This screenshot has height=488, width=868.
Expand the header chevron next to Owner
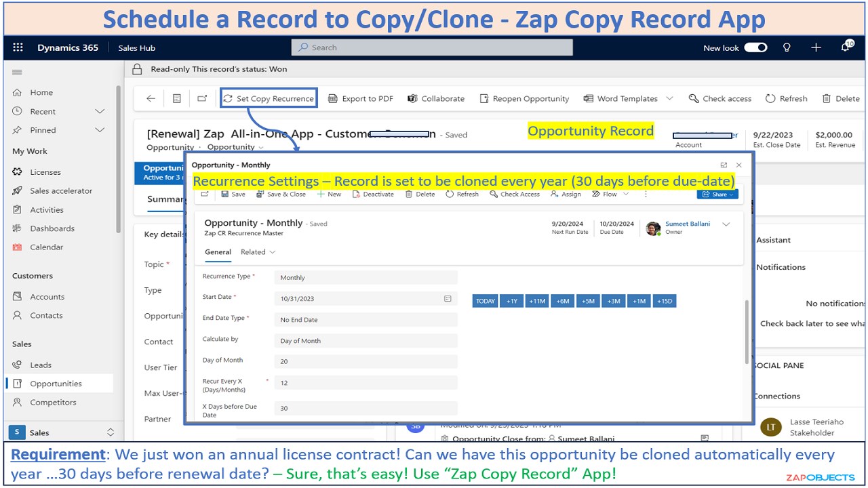pyautogui.click(x=726, y=224)
